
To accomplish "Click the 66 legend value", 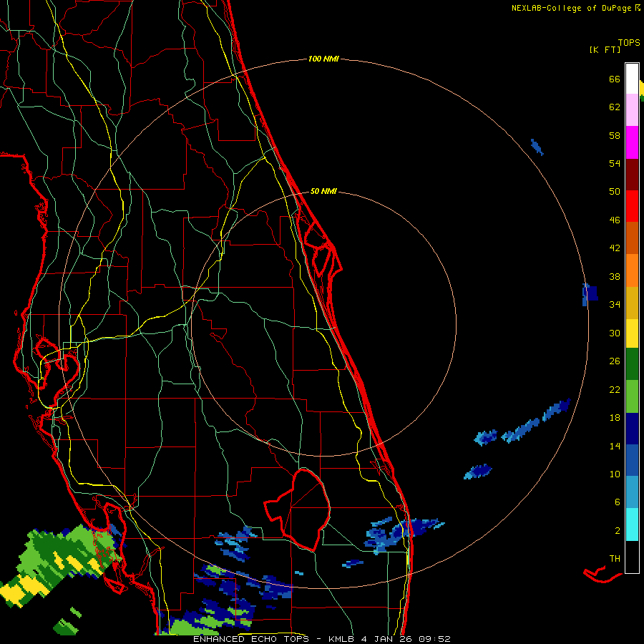I will pos(615,79).
